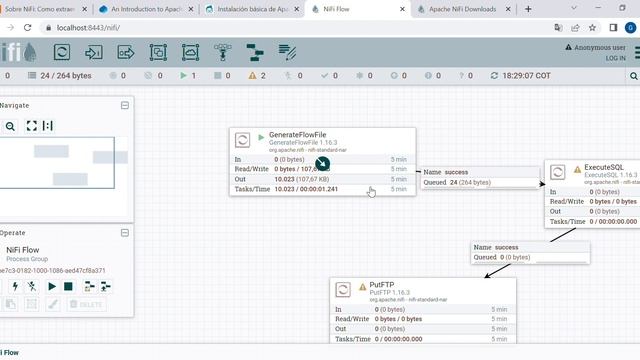Select the GenerateFlowFile processor title
Screen dimensions: 640x360
(x=298, y=135)
